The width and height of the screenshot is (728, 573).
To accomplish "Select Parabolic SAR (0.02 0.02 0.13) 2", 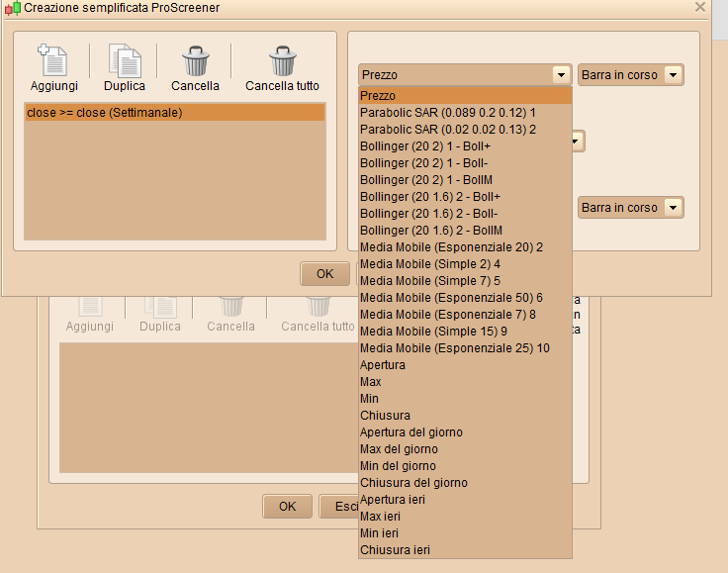I will tap(465, 129).
